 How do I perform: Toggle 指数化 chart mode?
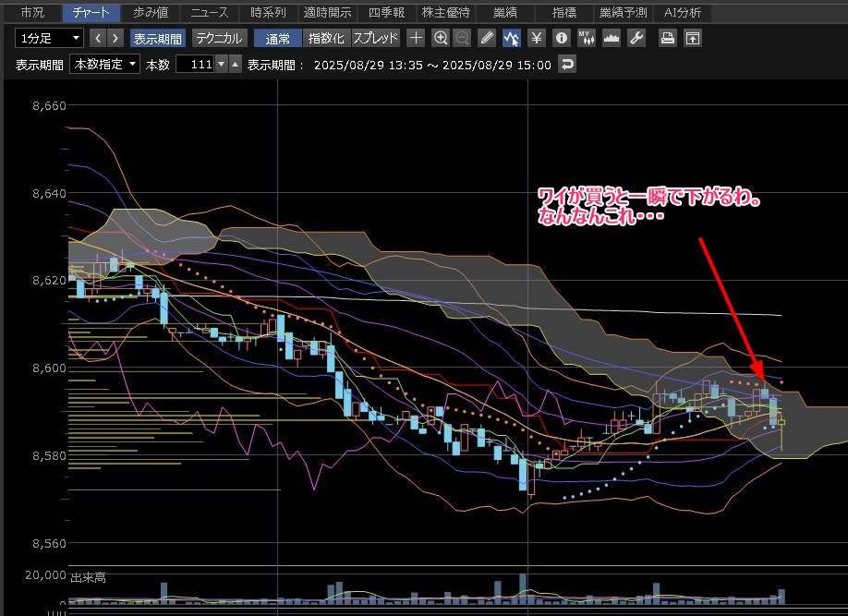pos(326,38)
